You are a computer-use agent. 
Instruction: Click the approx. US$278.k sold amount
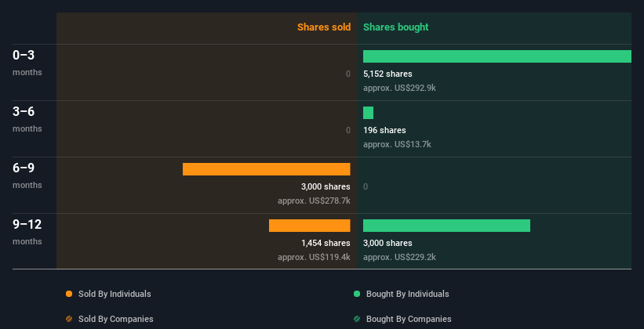click(x=314, y=201)
